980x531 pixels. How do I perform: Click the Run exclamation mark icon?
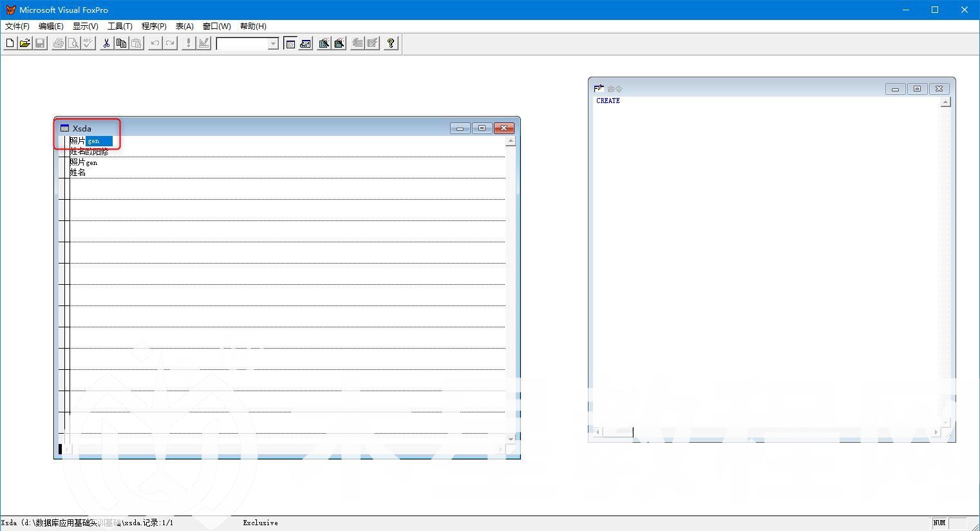(x=188, y=43)
